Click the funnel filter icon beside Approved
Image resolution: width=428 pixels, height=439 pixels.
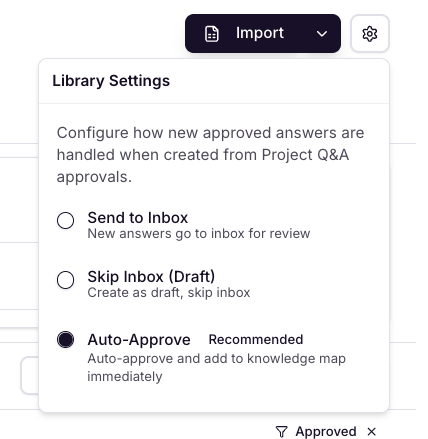click(282, 432)
